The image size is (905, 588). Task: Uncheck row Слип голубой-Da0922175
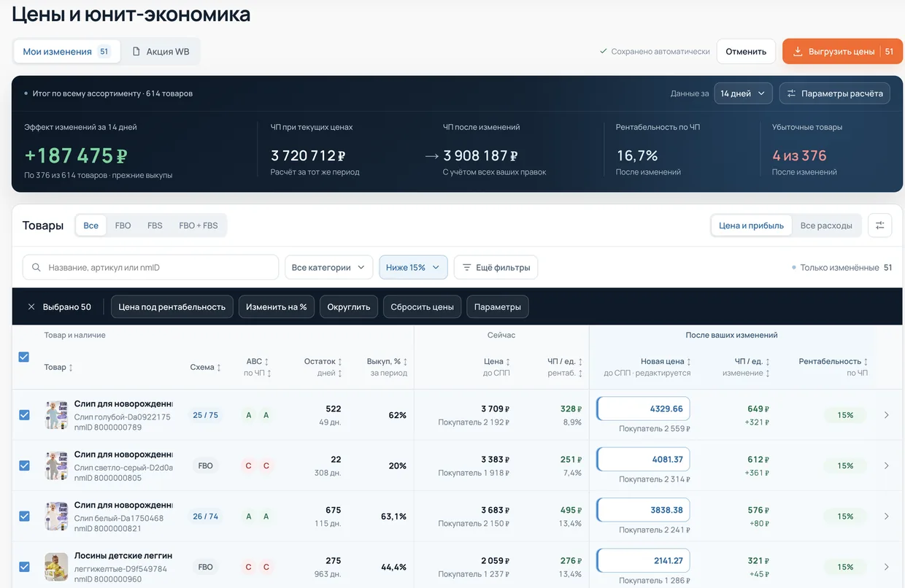click(24, 415)
